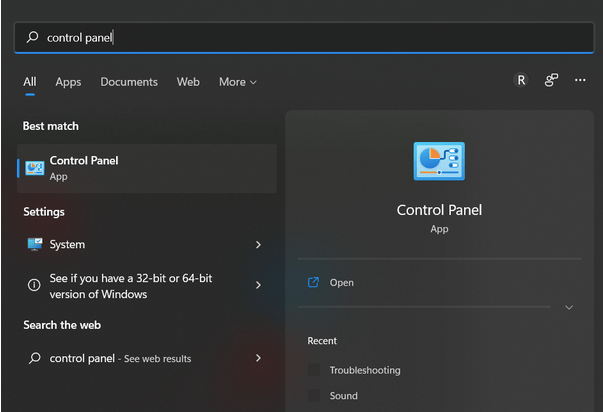Viewport: 603px width, 412px height.
Task: Expand the System result arrow
Action: pos(258,245)
